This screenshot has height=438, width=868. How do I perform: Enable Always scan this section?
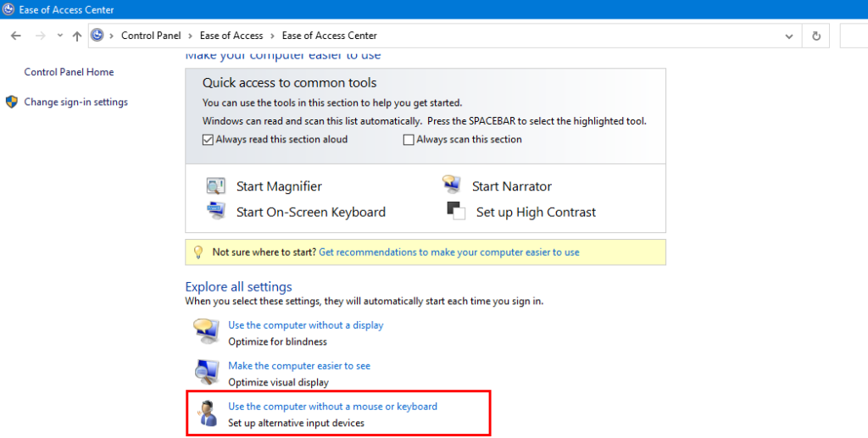[409, 140]
